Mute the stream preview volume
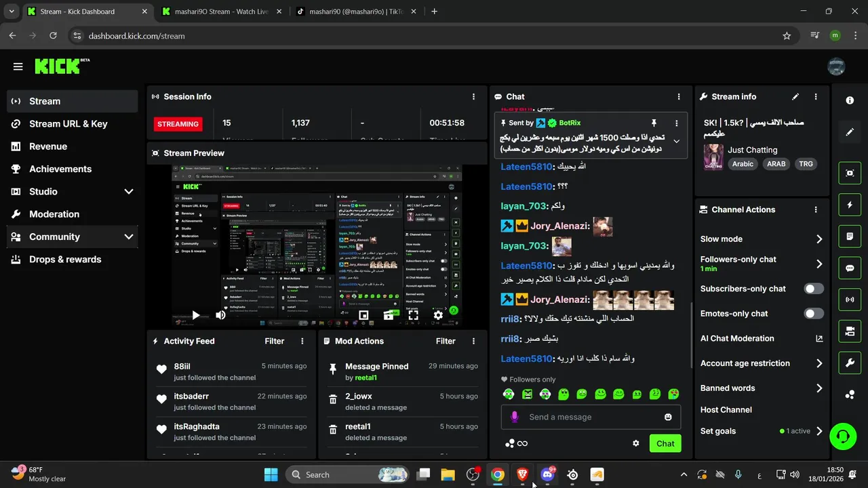 tap(220, 315)
